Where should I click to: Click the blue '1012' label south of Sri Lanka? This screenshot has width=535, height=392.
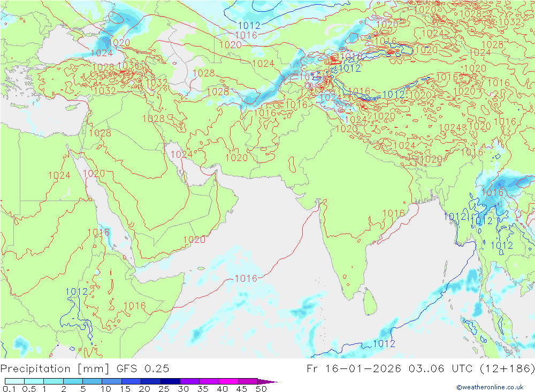coord(384,343)
